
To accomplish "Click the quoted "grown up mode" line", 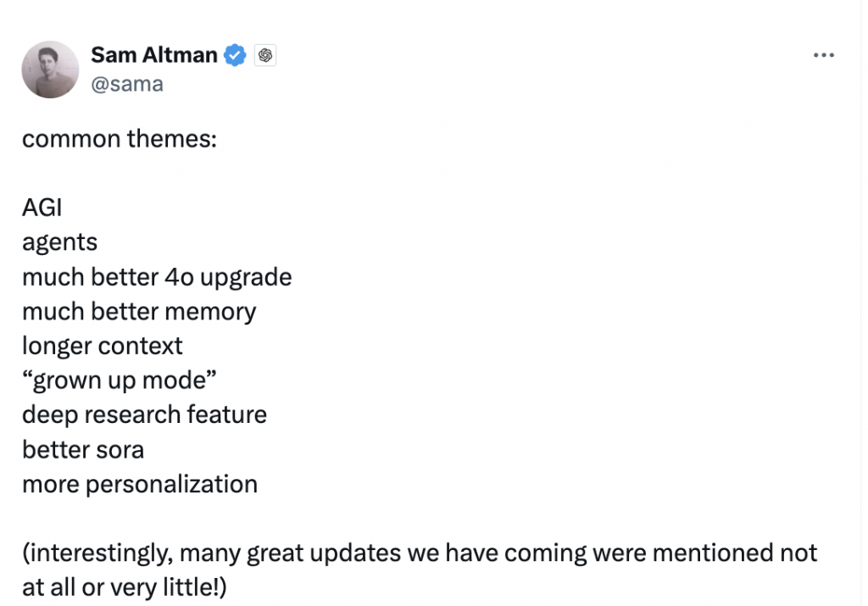I will (x=119, y=381).
